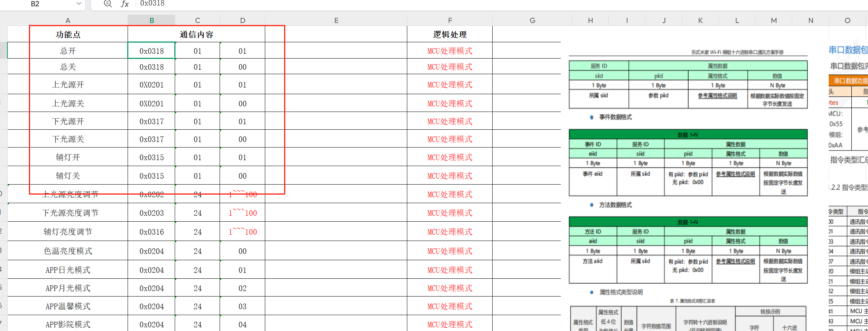868x331 pixels.
Task: Click cell 0X0201 in the 上光源开 row
Action: pyautogui.click(x=151, y=85)
